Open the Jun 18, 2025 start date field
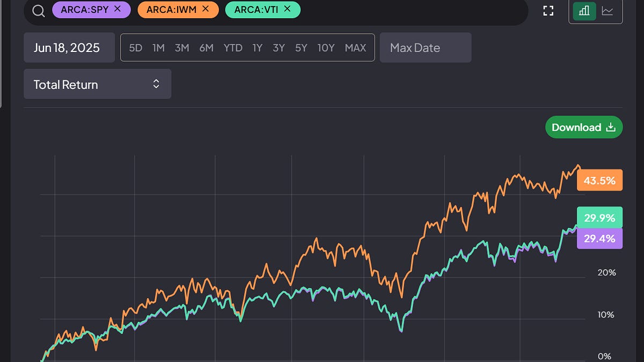This screenshot has height=362, width=644. point(69,48)
